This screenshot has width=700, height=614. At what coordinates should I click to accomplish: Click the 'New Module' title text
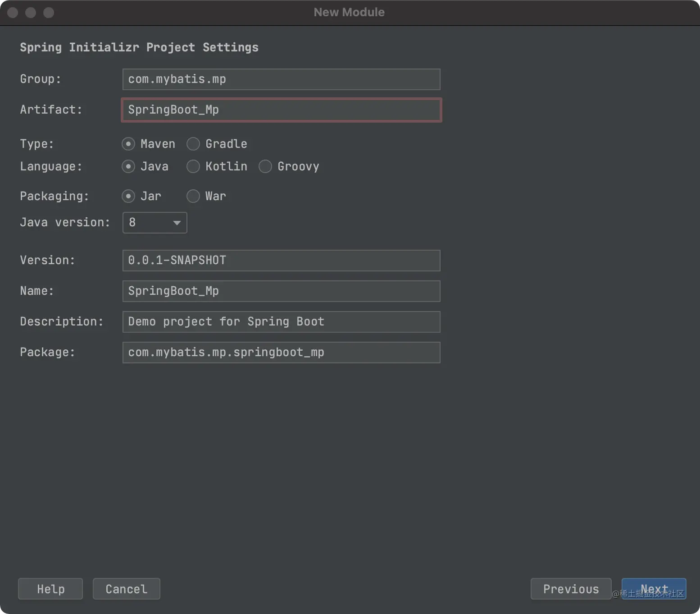point(349,12)
